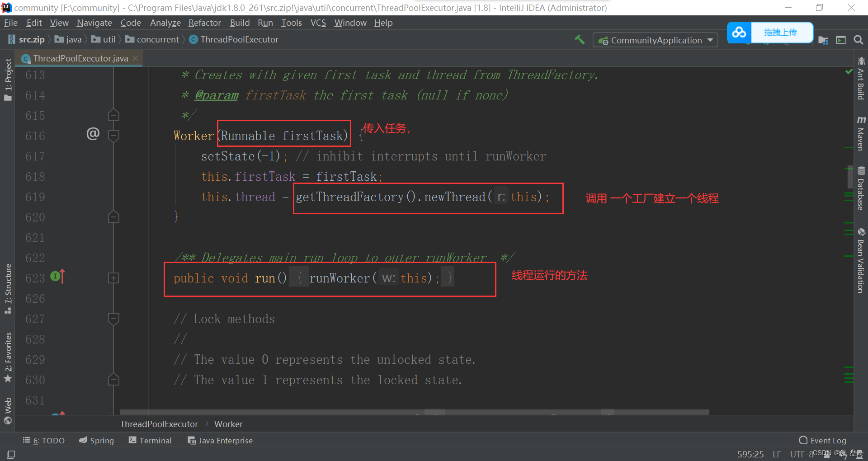Collapse the fold marker at line 620

(114, 217)
